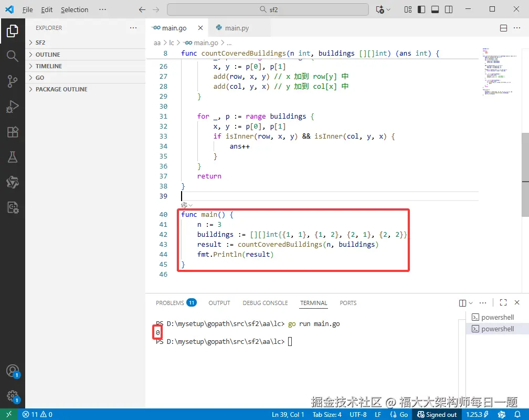Click the split terminal icon
The image size is (529, 420).
462,303
